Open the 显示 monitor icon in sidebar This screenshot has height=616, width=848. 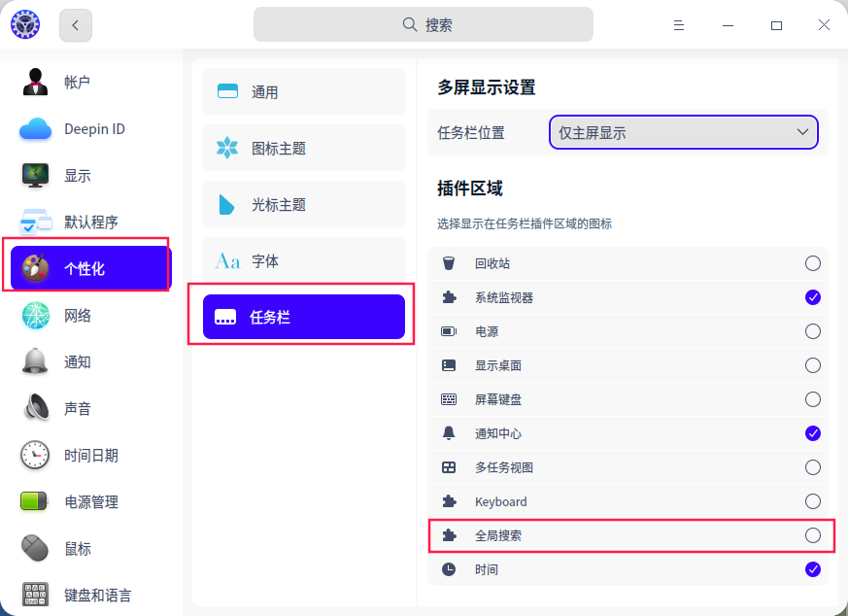pos(35,176)
